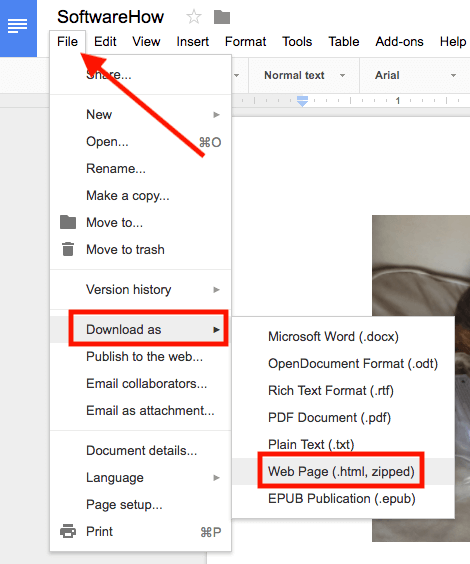Click the printer icon next to Print
The image size is (470, 564).
pos(68,531)
